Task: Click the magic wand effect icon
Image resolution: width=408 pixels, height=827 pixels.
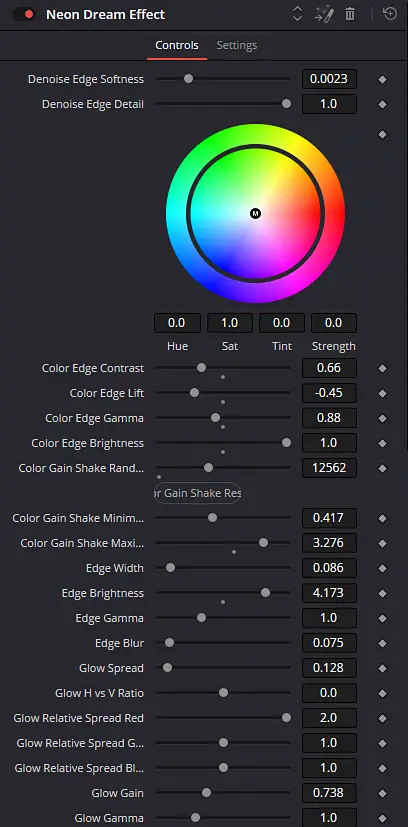Action: (324, 14)
